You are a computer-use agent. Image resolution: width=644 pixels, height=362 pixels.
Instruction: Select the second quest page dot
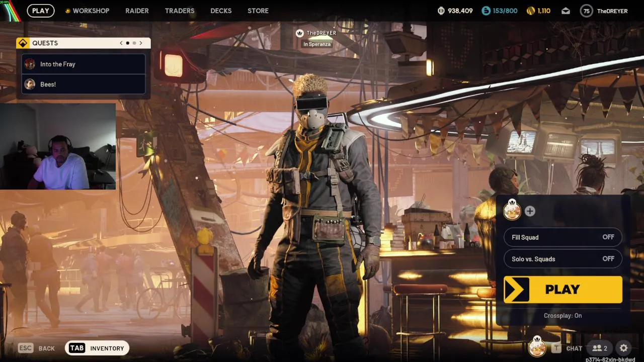tap(134, 43)
